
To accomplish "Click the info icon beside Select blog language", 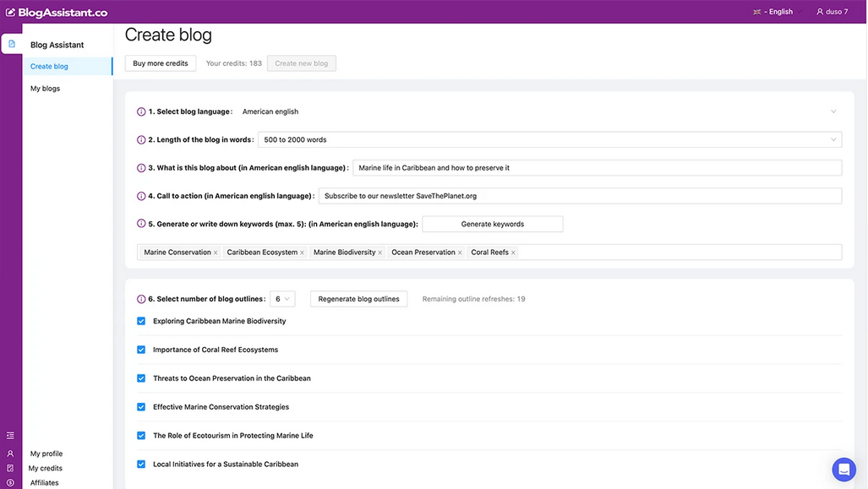I will 141,111.
